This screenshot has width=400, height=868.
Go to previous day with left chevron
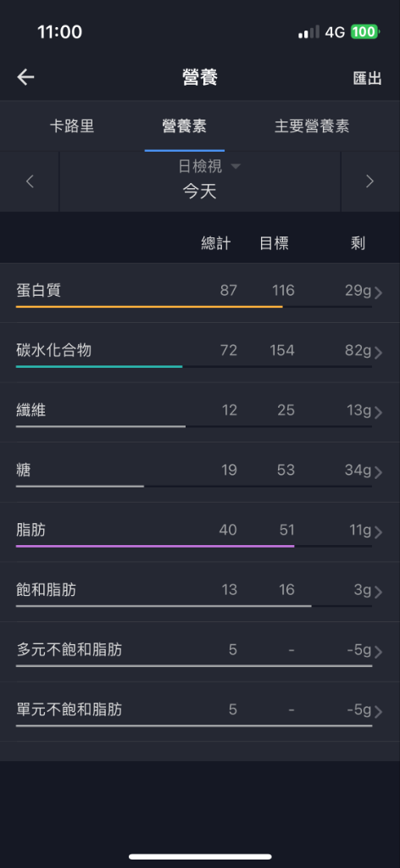(x=30, y=181)
